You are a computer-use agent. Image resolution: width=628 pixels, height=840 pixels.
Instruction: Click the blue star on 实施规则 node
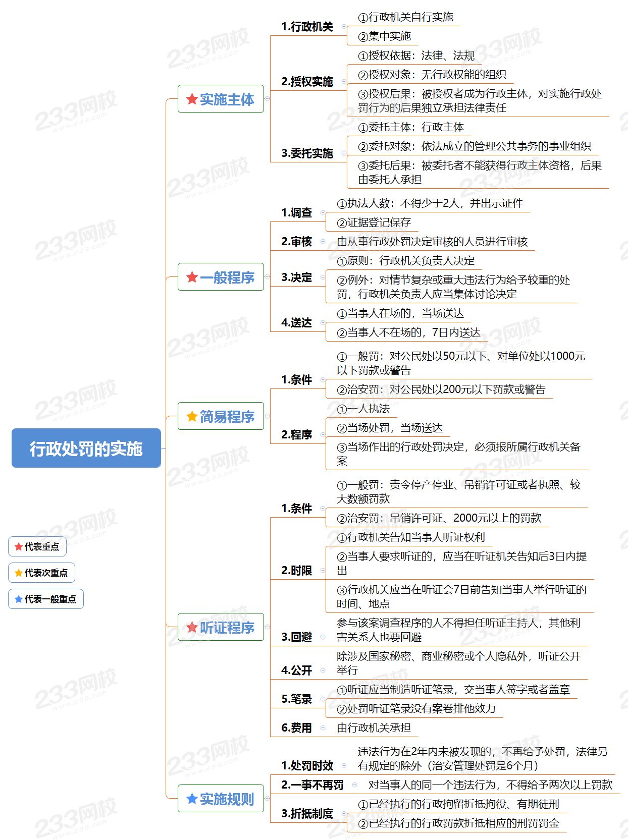[x=192, y=799]
